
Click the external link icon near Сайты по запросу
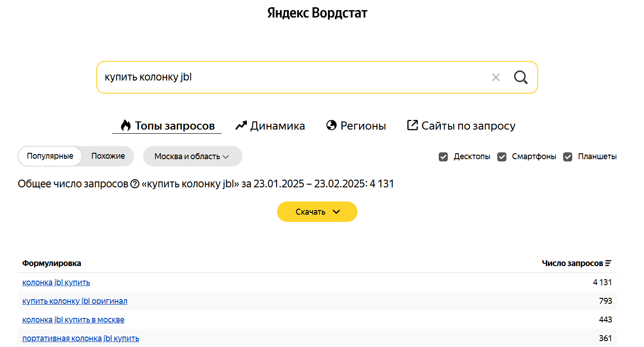pos(412,125)
